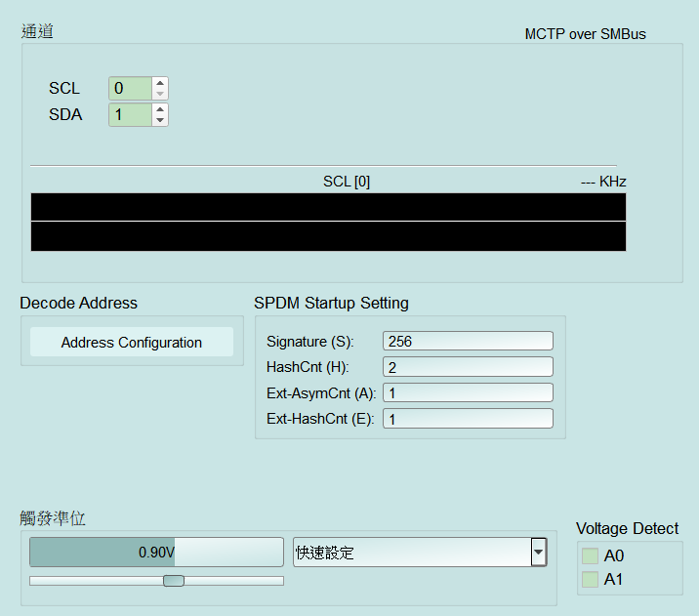
Task: Click the trigger level slider handle
Action: [x=174, y=581]
